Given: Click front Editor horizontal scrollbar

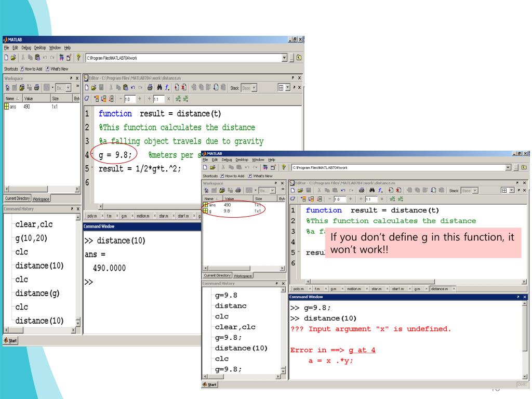Looking at the screenshot, I should tap(416, 282).
